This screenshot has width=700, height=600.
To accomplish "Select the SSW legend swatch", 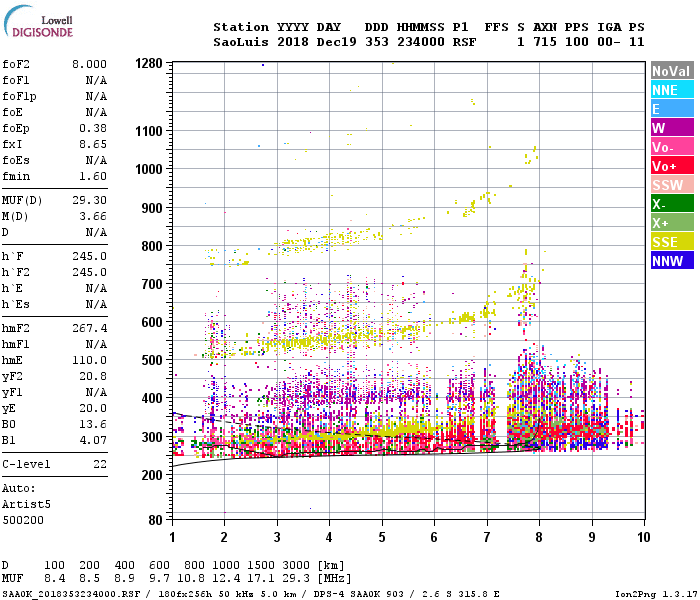I will point(672,185).
